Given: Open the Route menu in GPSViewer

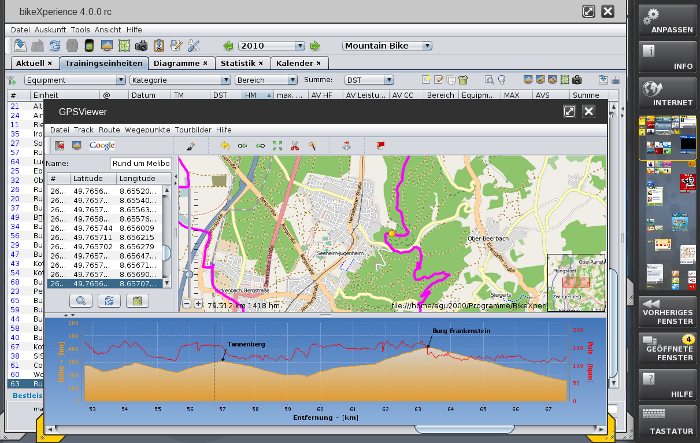Looking at the screenshot, I should (x=109, y=130).
